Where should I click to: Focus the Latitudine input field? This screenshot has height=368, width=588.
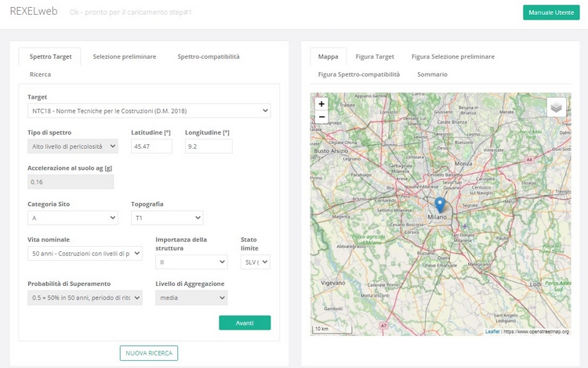tap(151, 146)
